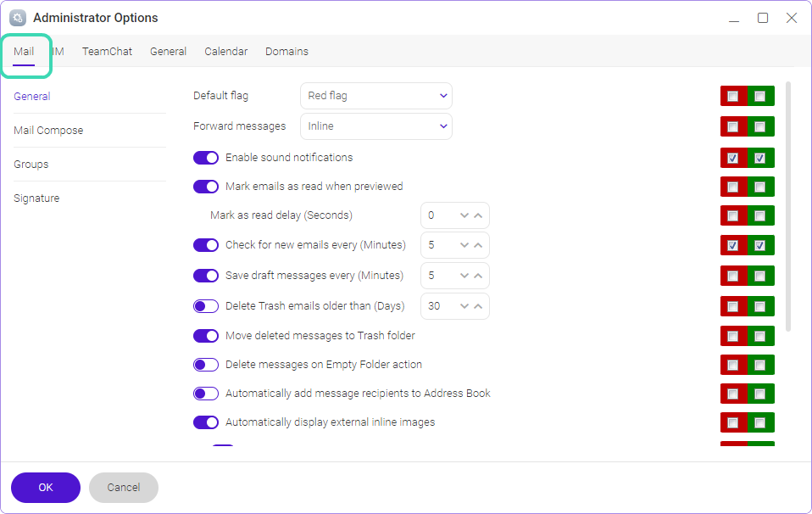This screenshot has height=514, width=812.
Task: Click the Administrator Options gear icon
Action: click(18, 18)
